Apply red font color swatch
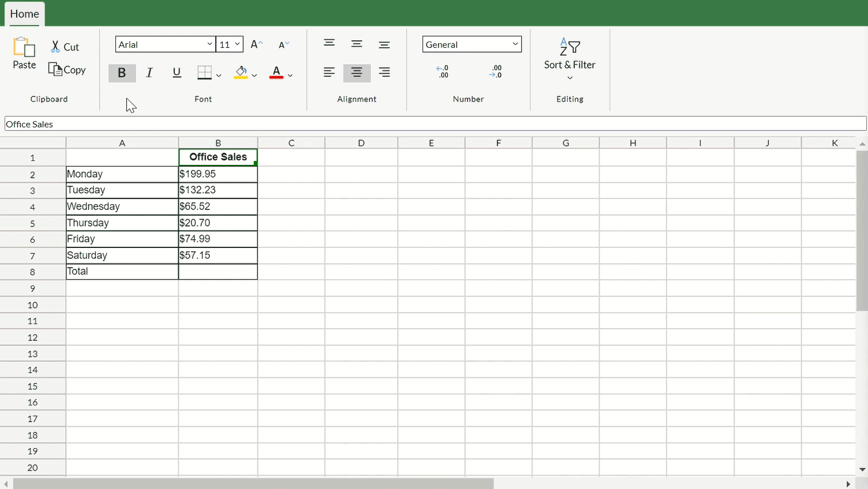 [x=276, y=73]
